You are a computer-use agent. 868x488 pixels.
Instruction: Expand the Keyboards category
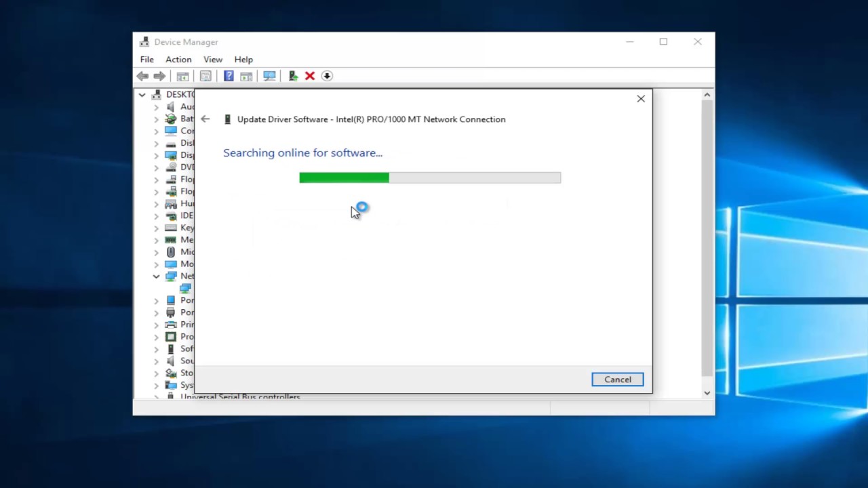tap(156, 227)
